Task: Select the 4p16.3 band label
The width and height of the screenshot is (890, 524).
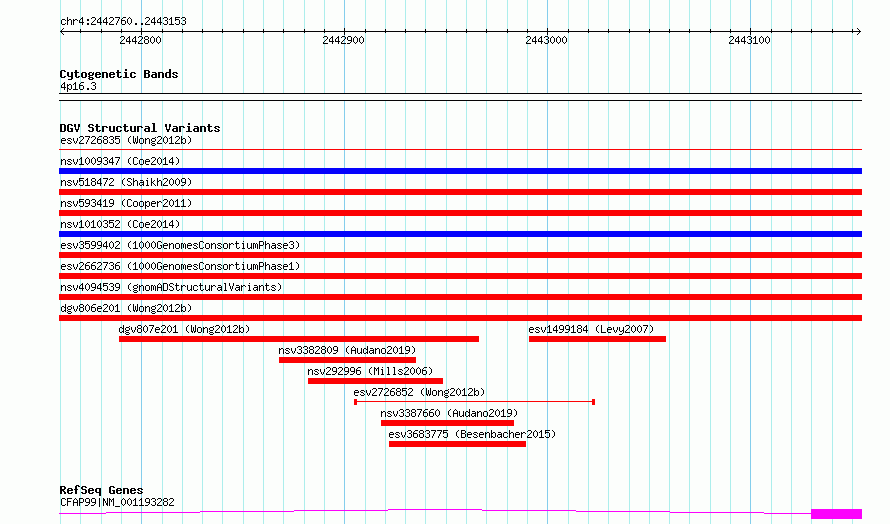Action: pyautogui.click(x=78, y=87)
